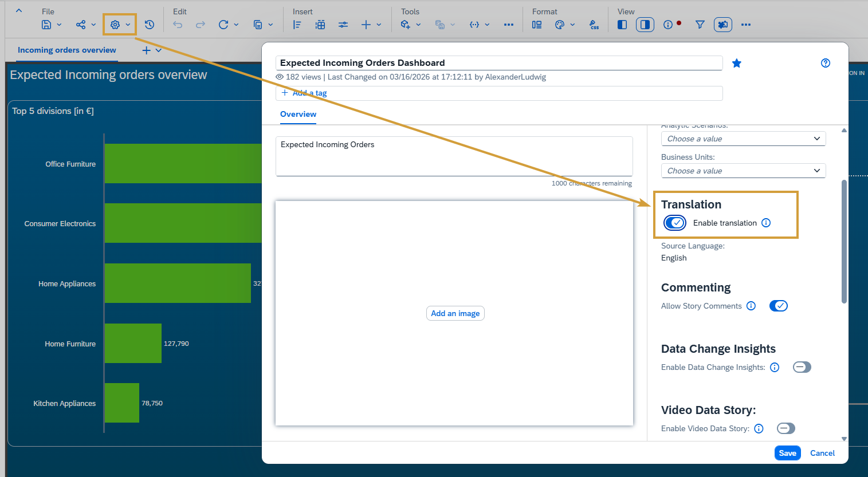This screenshot has height=477, width=868.
Task: Toggle the Enable Video Data Story switch
Action: click(786, 428)
